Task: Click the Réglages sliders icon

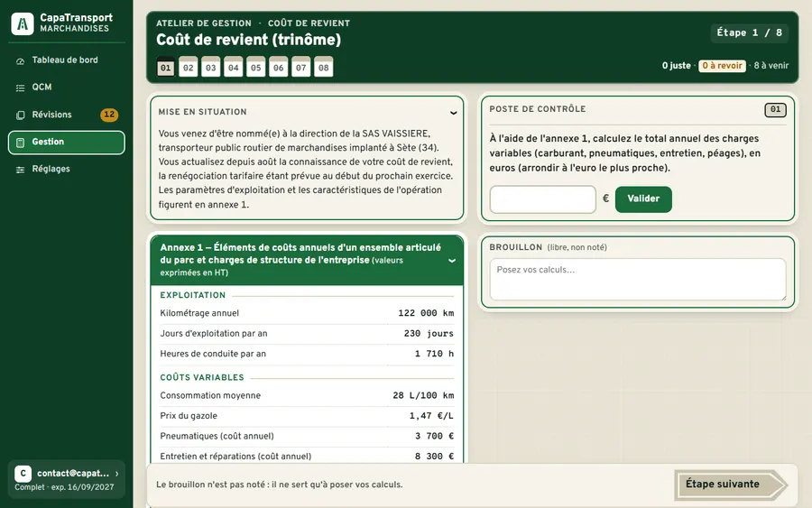Action: (x=20, y=170)
